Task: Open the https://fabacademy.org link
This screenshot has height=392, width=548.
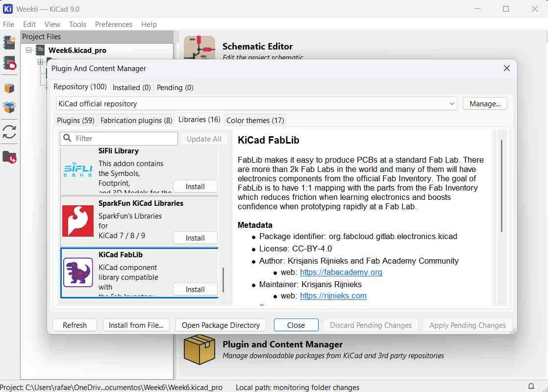Action: click(x=341, y=272)
